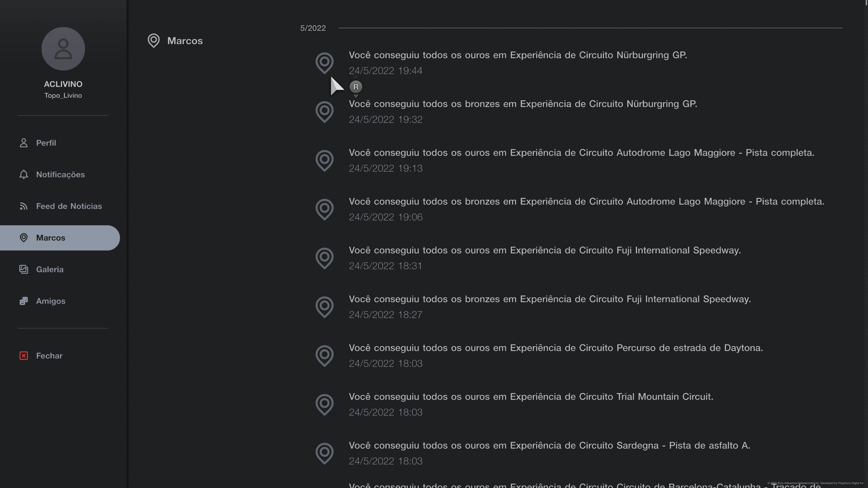
Task: Click pin icon for Trial Mountain milestone
Action: click(325, 405)
